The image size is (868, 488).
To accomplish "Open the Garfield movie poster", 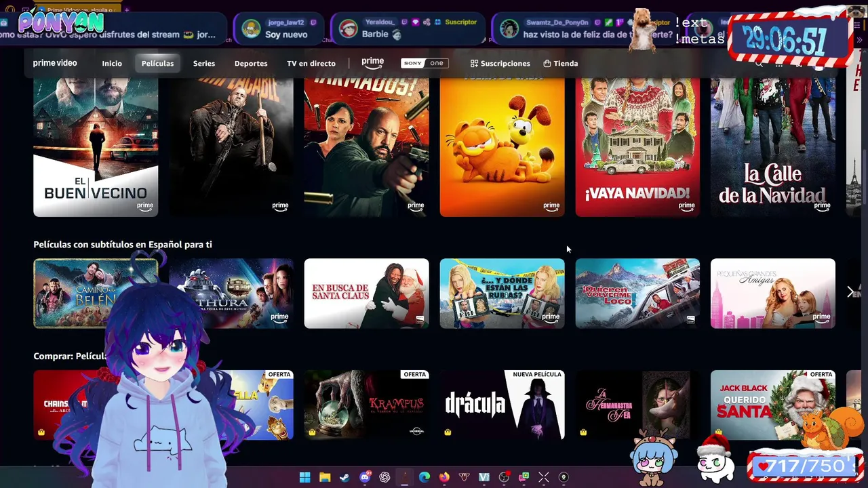I will coord(502,146).
